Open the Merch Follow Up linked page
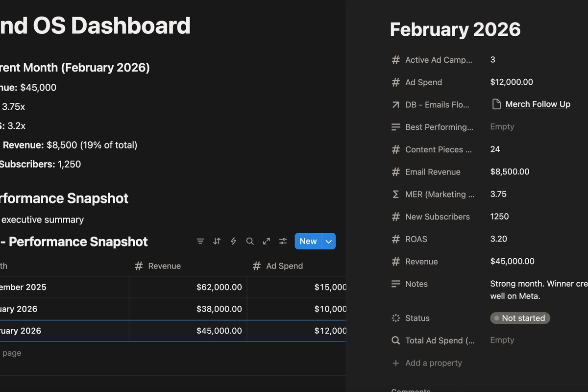The height and width of the screenshot is (392, 588). (x=538, y=104)
